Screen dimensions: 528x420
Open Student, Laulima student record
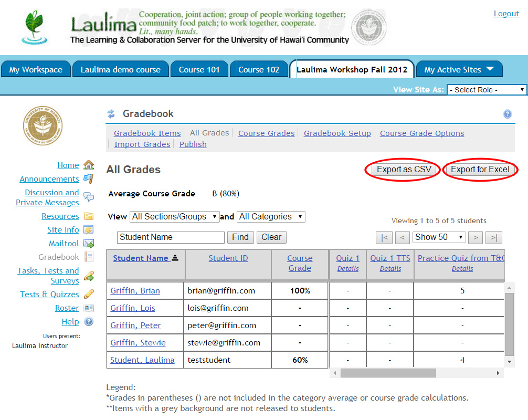[142, 360]
